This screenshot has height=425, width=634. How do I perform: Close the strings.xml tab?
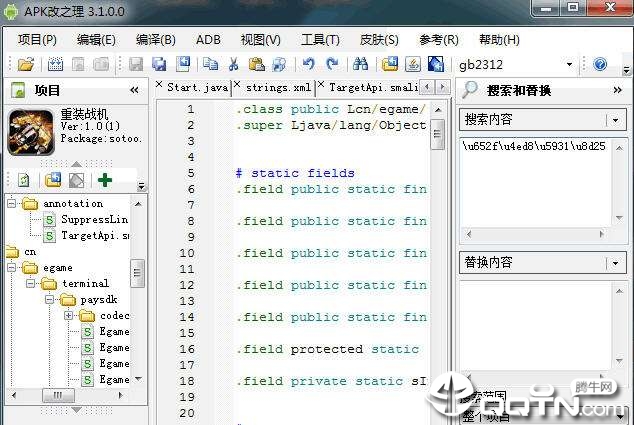coord(237,84)
